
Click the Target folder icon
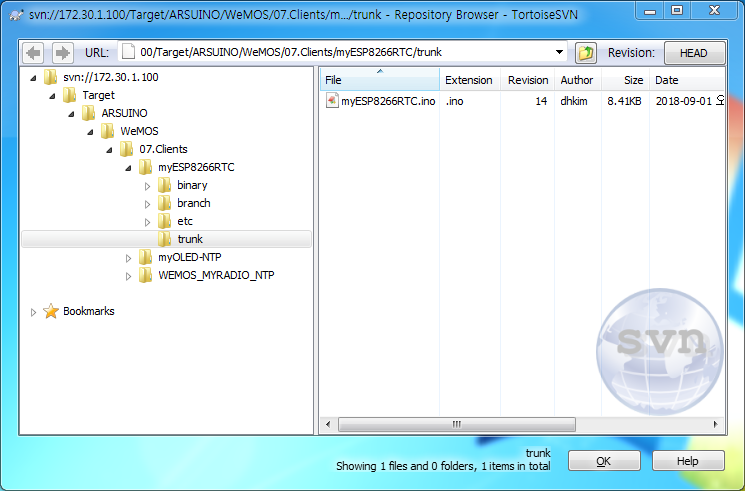(x=69, y=95)
